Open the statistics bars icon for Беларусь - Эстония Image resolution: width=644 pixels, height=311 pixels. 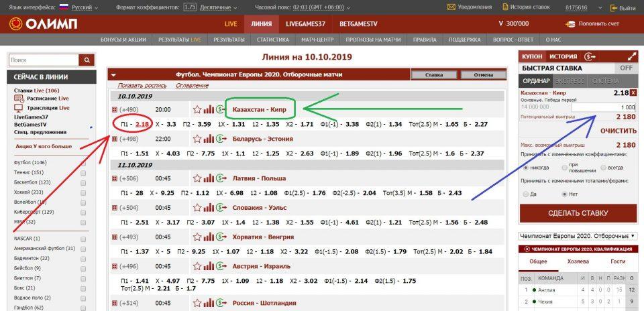[209, 139]
